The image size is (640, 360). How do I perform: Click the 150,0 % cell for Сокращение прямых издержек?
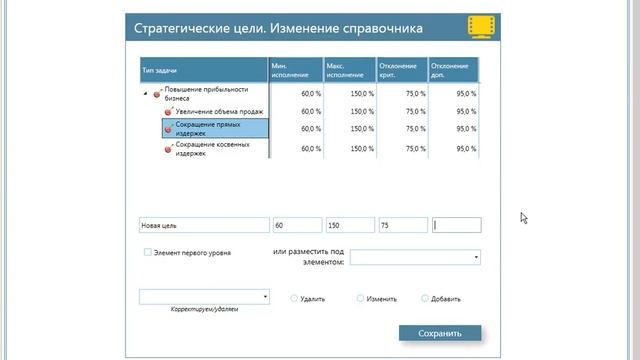362,129
